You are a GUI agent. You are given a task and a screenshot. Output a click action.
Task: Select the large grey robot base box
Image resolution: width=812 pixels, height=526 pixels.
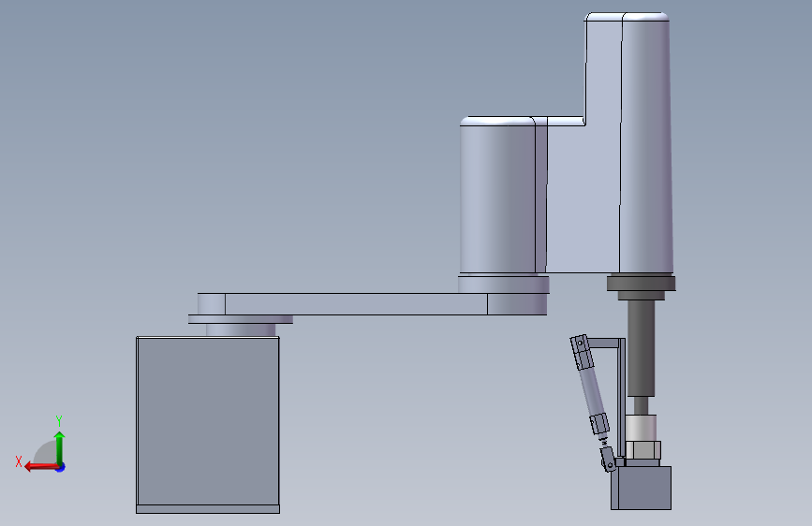208,421
